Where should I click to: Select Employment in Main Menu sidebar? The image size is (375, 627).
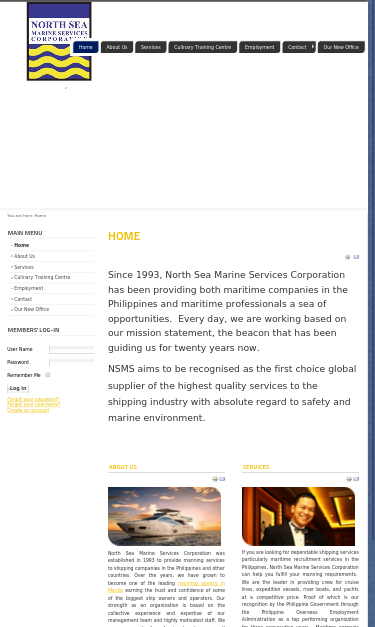[x=28, y=288]
